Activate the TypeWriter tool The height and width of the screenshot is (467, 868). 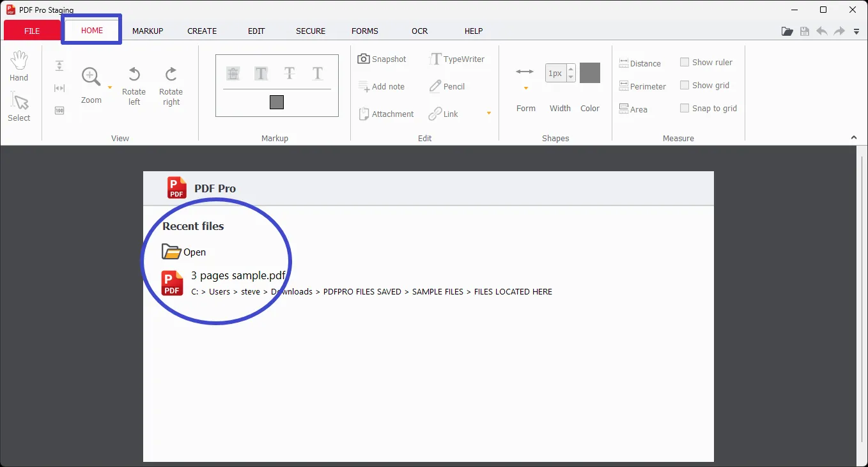(457, 59)
